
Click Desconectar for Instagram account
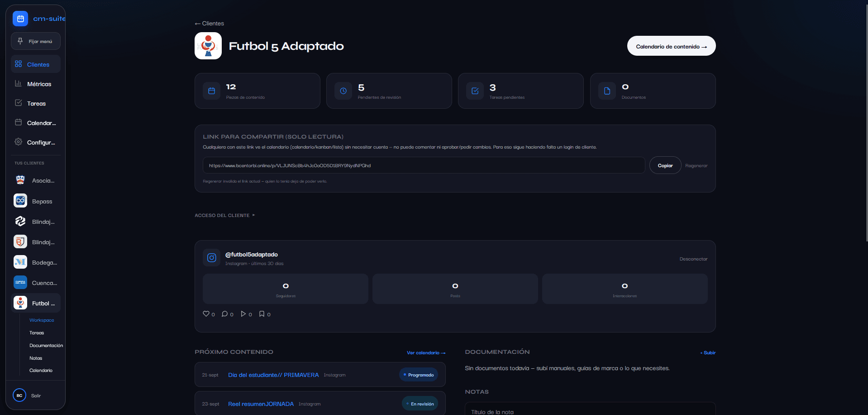[693, 259]
